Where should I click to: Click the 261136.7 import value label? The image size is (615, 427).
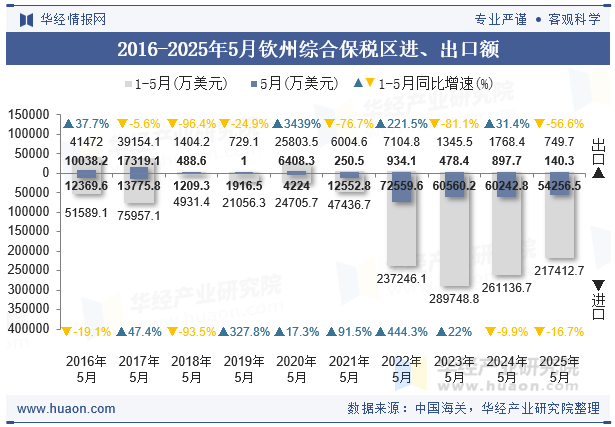(507, 288)
